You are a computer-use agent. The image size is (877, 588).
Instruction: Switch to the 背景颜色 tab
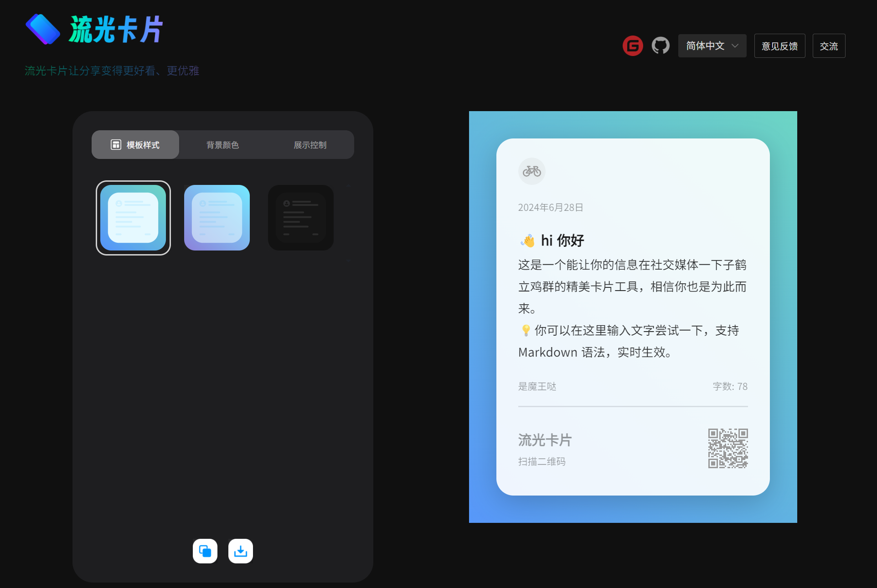(222, 145)
